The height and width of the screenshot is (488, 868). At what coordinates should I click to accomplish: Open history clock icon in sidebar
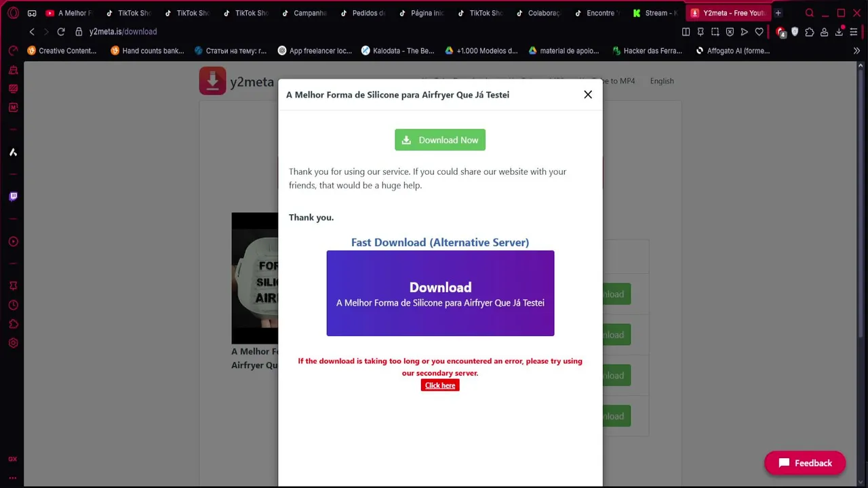tap(13, 305)
